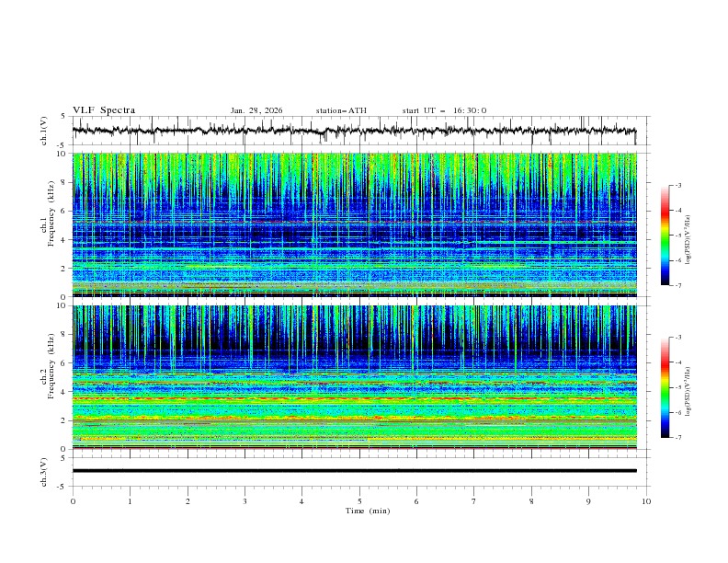Click time axis tick label "5"

click(x=359, y=501)
